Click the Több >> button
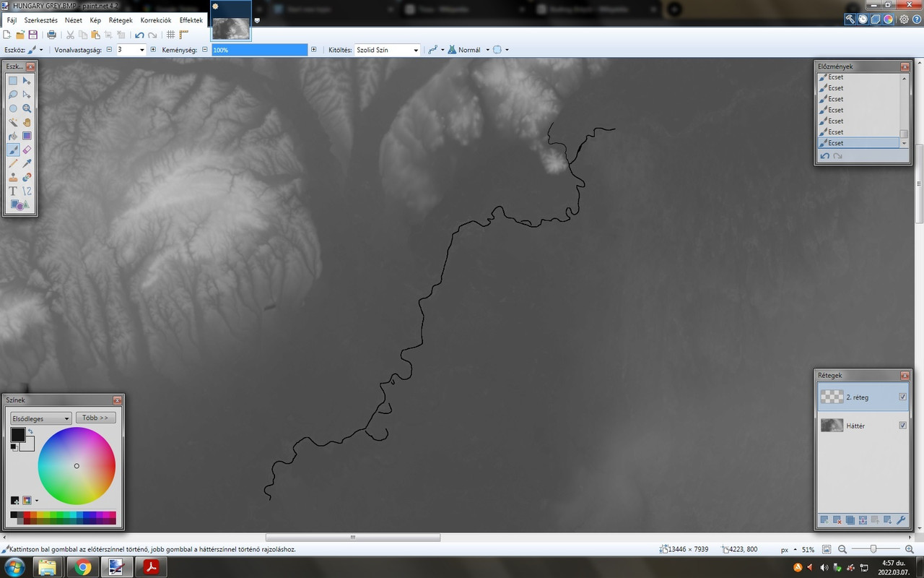924x578 pixels. pos(95,418)
